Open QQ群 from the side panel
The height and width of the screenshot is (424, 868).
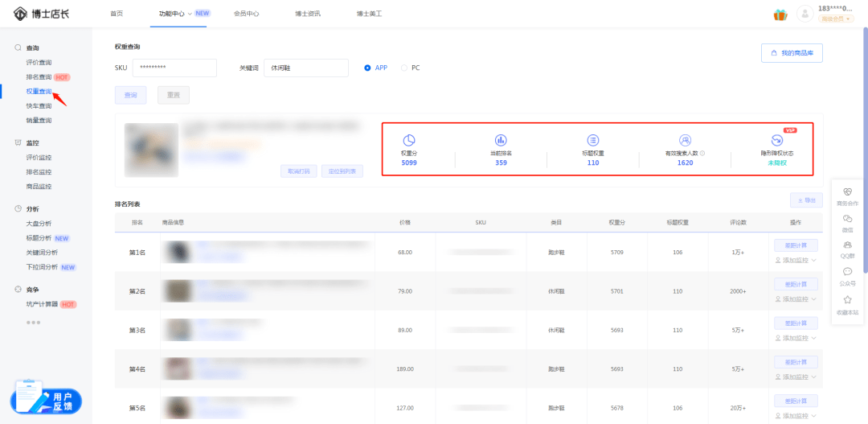(848, 249)
